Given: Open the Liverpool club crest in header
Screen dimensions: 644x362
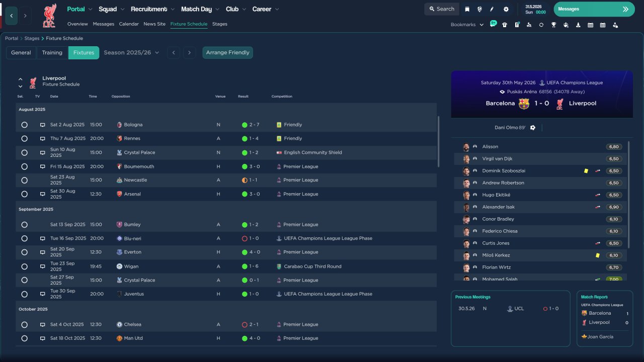Looking at the screenshot, I should 49,16.
